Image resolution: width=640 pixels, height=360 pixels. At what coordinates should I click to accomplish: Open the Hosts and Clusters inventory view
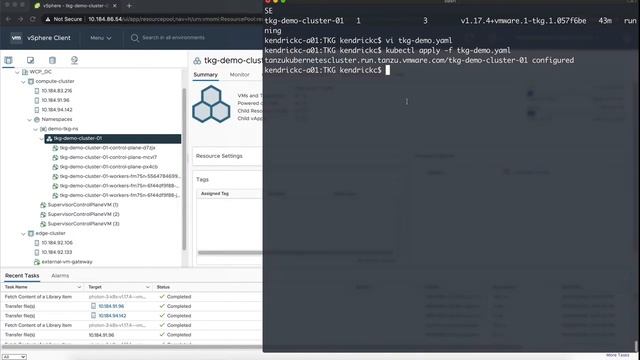[8, 60]
